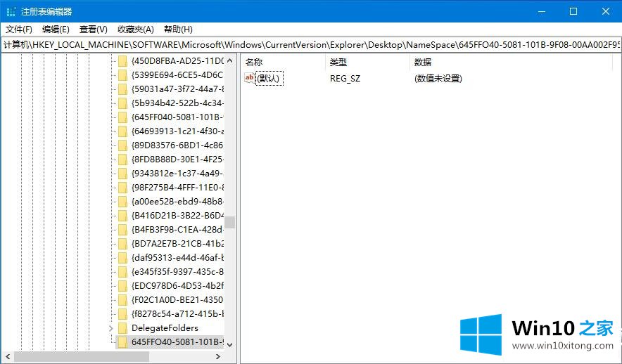Select the (默认) value name
This screenshot has height=364, width=622.
click(x=269, y=79)
